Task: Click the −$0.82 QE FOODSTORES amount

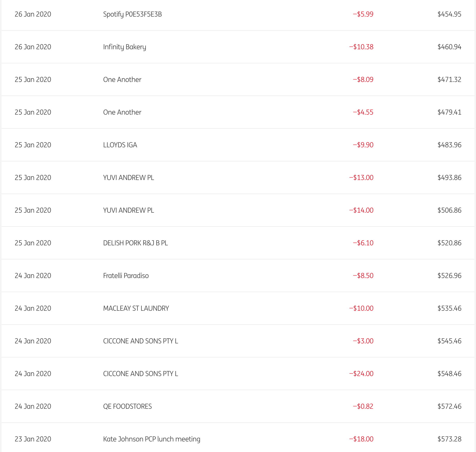Action: (x=363, y=406)
